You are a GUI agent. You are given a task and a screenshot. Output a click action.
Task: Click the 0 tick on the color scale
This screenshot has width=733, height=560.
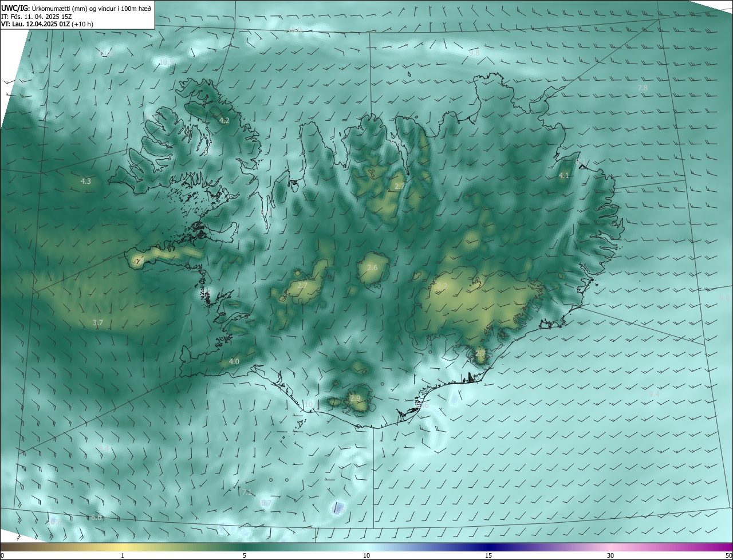click(2, 555)
